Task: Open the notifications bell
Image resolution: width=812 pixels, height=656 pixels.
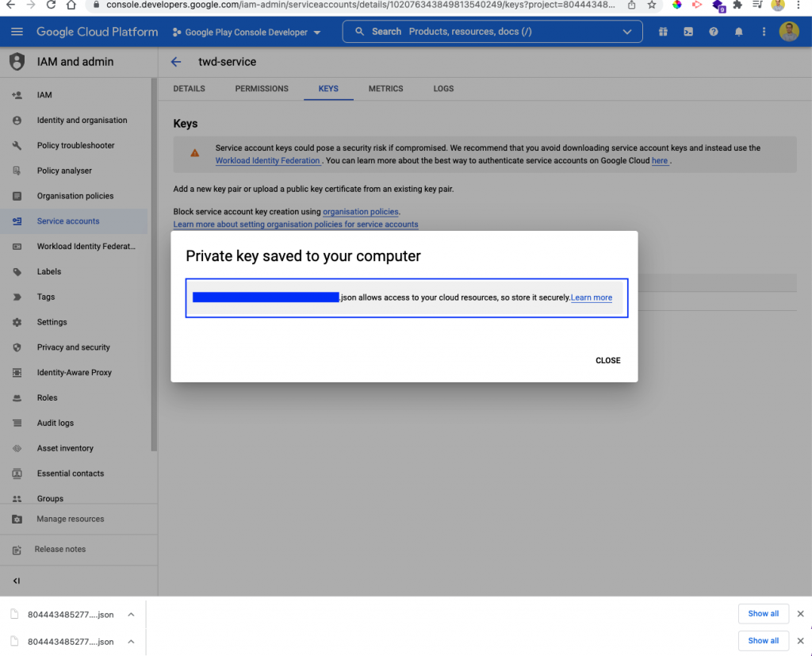Action: point(739,32)
